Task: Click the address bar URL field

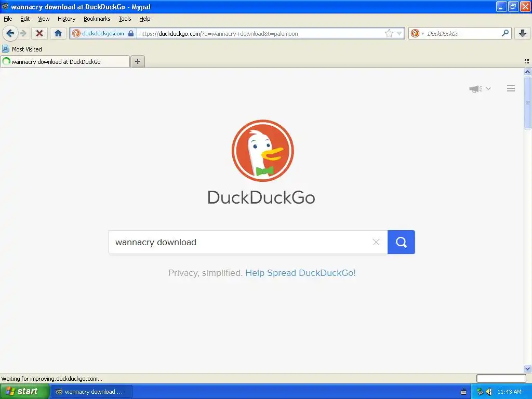Action: point(261,33)
